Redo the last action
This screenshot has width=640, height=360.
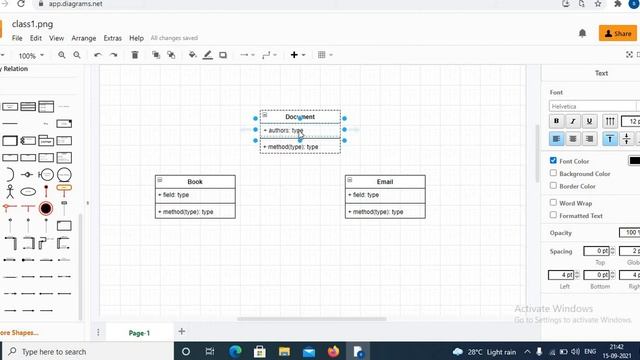[113, 55]
